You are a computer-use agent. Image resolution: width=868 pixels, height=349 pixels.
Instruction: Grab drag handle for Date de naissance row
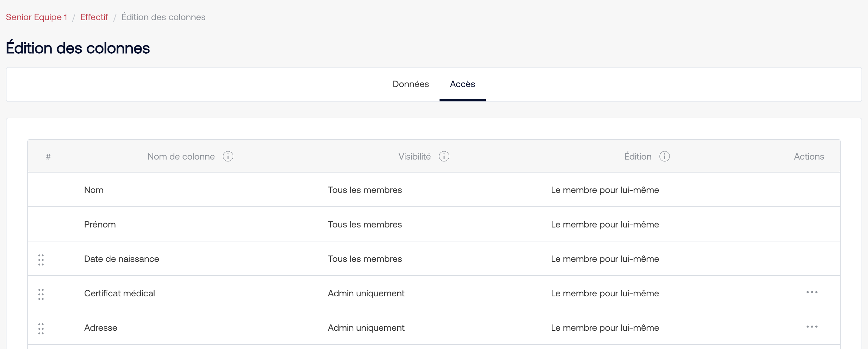point(41,260)
